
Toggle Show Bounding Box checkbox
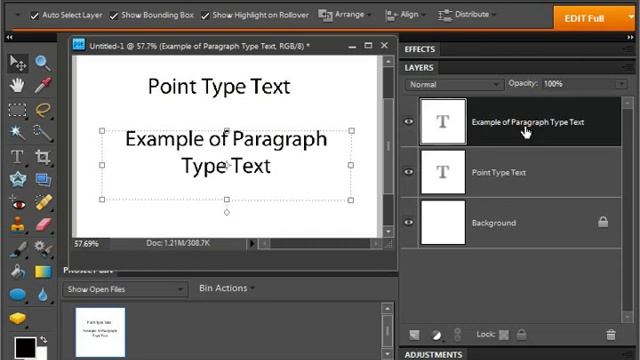click(x=113, y=16)
